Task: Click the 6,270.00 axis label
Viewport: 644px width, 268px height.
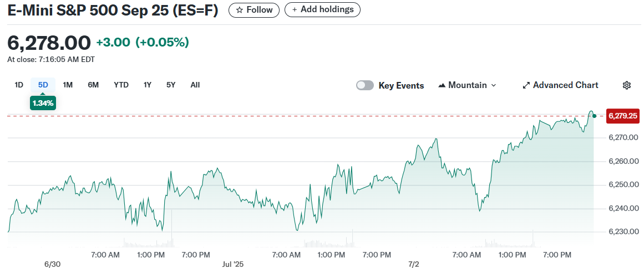Action: click(623, 138)
